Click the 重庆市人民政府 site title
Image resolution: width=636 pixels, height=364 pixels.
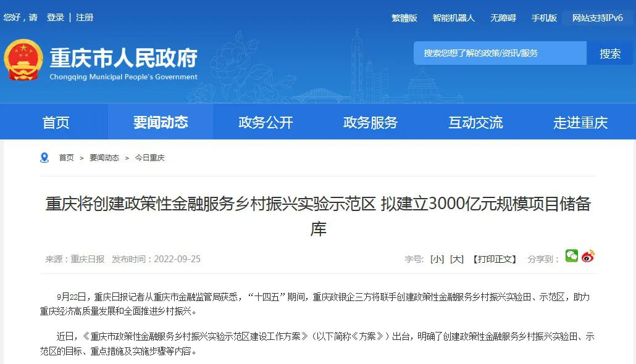point(123,57)
